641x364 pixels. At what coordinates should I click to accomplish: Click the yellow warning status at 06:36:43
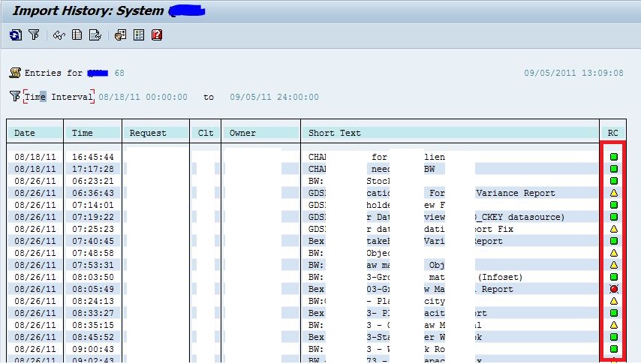pos(614,193)
